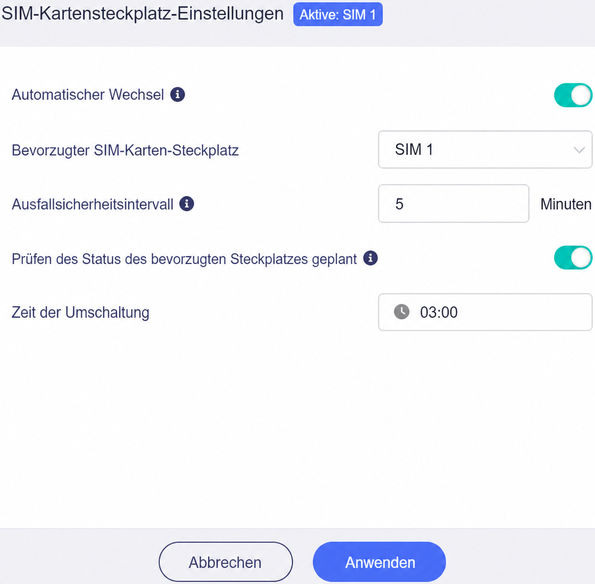This screenshot has width=595, height=584.
Task: Click info icon beside Automatischer Wechsel
Action: click(x=178, y=94)
